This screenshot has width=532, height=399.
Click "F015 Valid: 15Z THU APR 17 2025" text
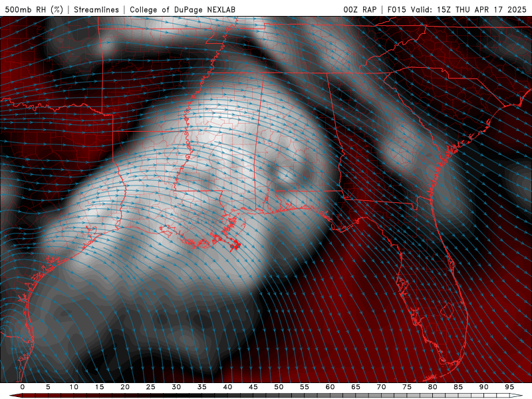click(457, 9)
